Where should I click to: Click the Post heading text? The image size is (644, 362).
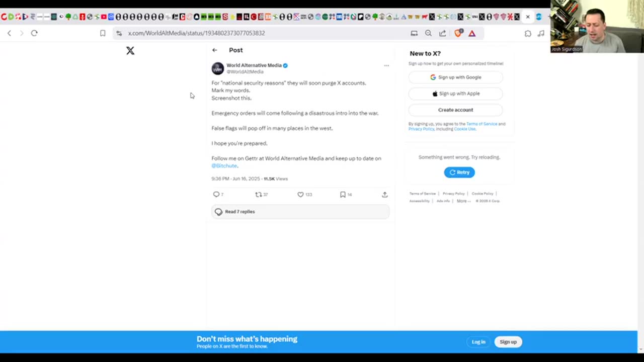pyautogui.click(x=235, y=50)
